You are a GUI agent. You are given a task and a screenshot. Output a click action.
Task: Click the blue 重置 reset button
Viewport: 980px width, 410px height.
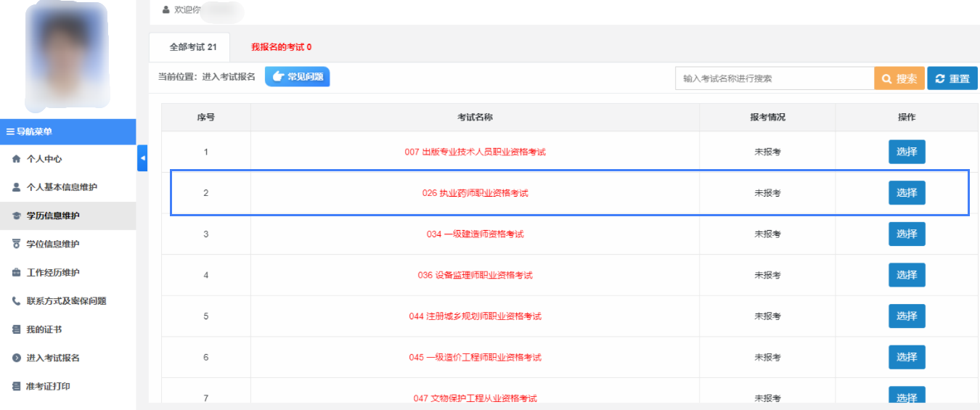click(x=952, y=78)
